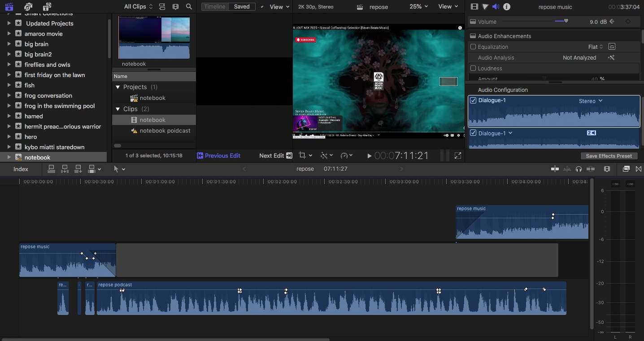The height and width of the screenshot is (341, 644).
Task: Click the Next Edit button
Action: (276, 155)
